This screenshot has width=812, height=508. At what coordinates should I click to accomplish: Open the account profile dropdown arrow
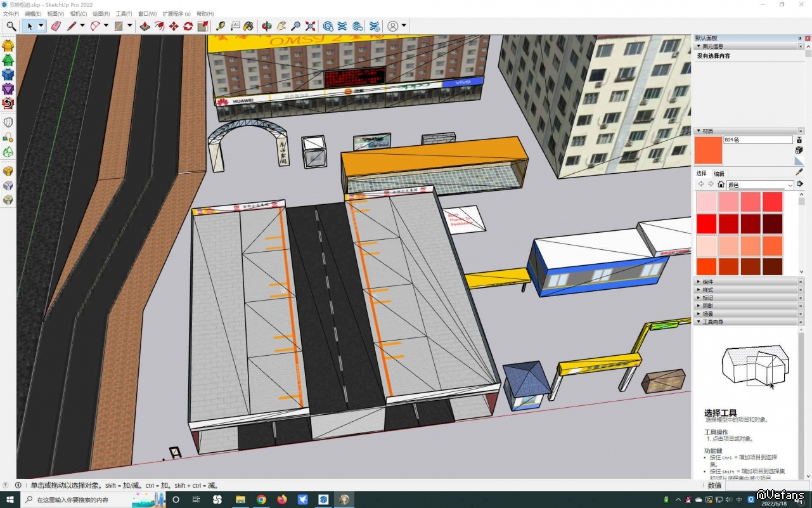click(404, 26)
